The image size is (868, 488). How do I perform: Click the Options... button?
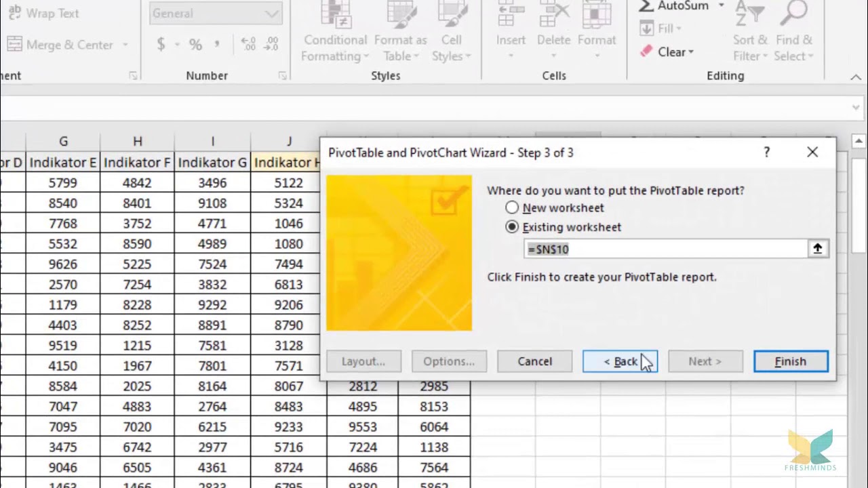pos(449,361)
